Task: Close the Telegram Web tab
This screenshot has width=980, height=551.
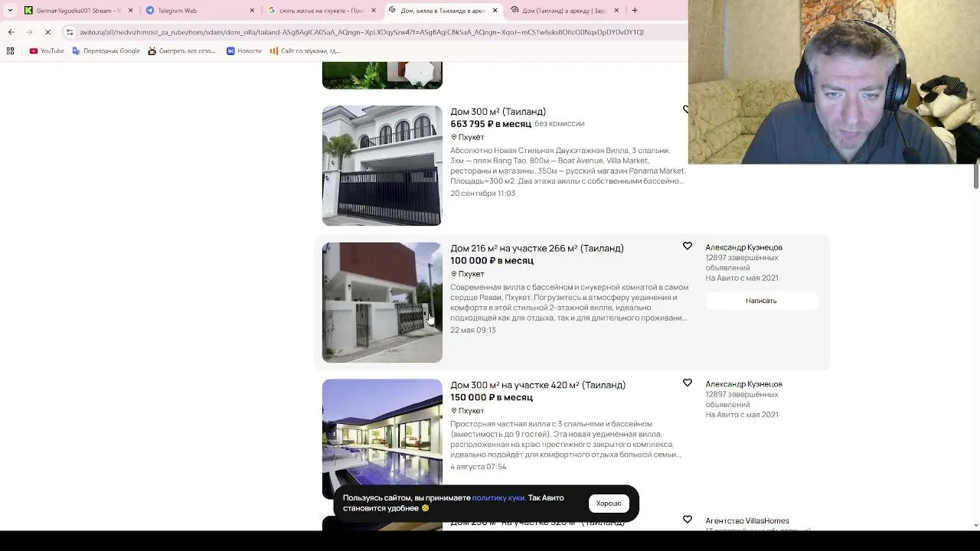Action: pos(252,11)
